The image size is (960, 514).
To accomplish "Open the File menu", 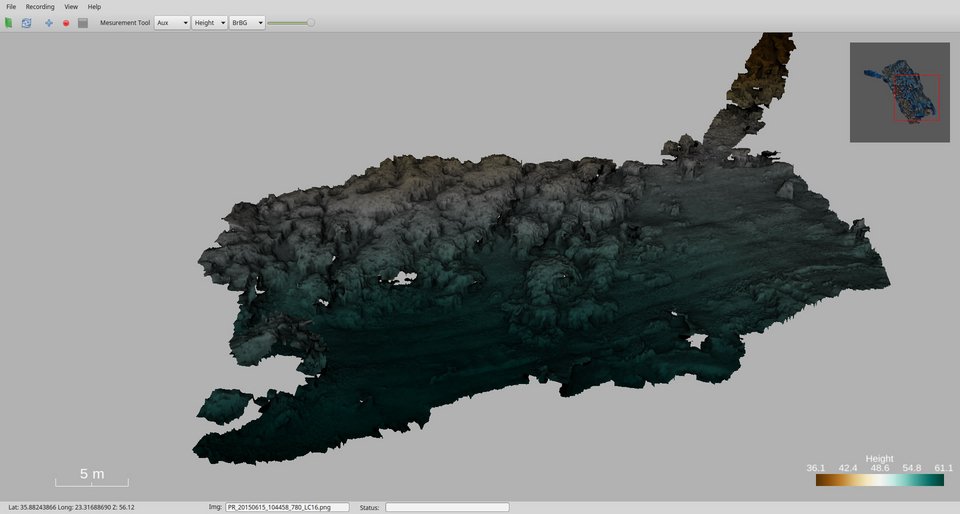I will [x=11, y=7].
